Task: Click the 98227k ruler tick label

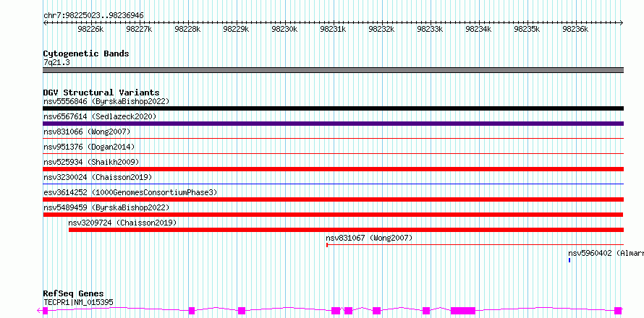Action: click(x=139, y=29)
